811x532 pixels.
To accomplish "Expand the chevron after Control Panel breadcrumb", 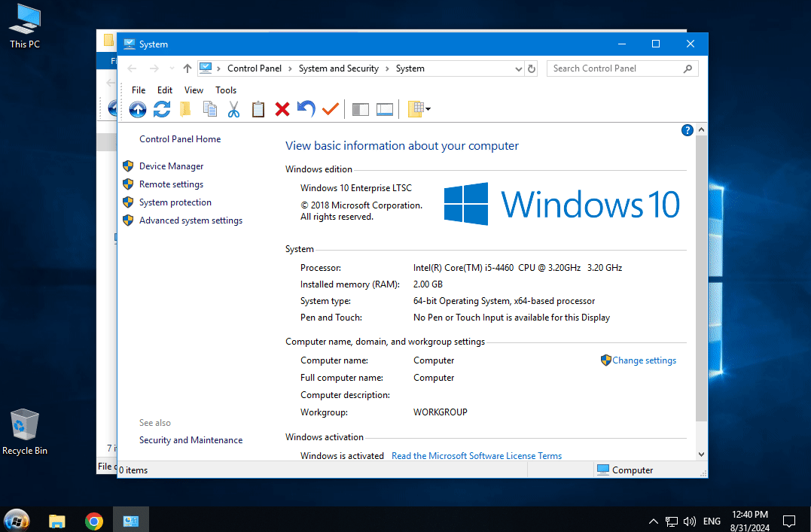I will point(290,68).
